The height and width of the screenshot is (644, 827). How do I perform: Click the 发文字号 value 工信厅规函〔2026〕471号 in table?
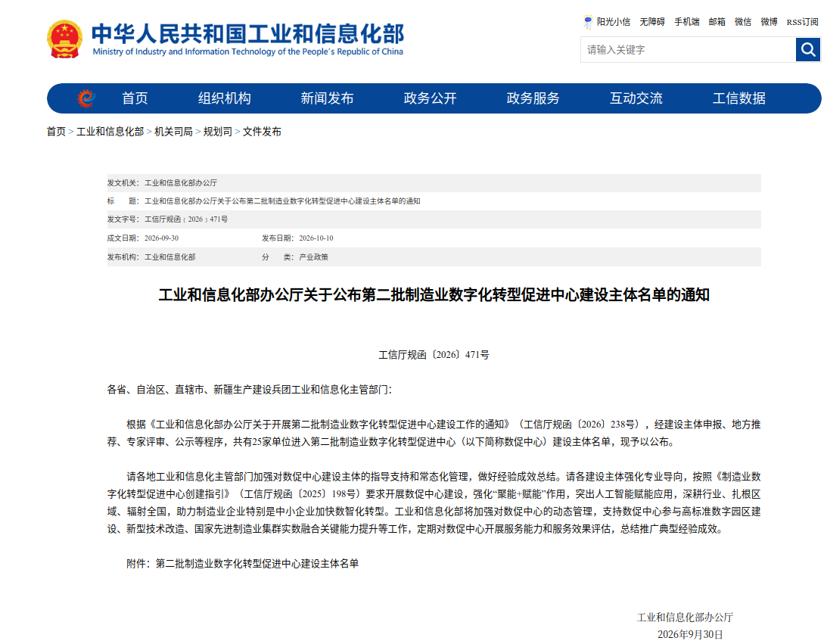point(186,219)
